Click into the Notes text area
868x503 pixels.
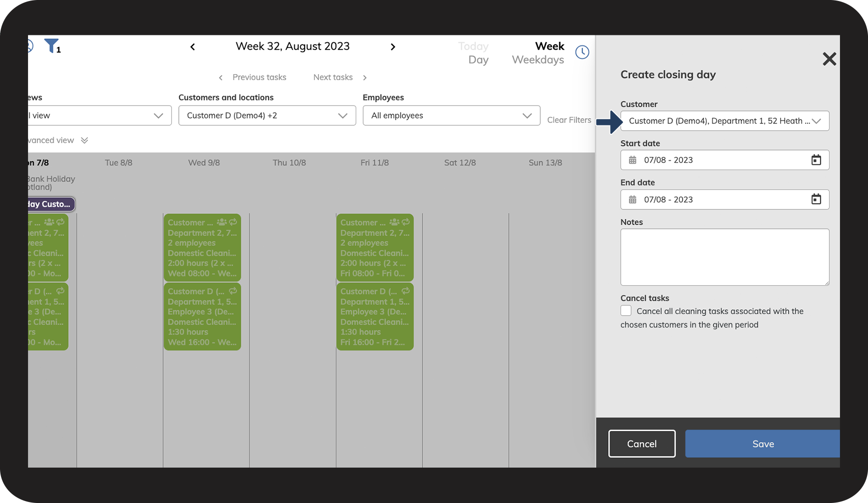[725, 257]
